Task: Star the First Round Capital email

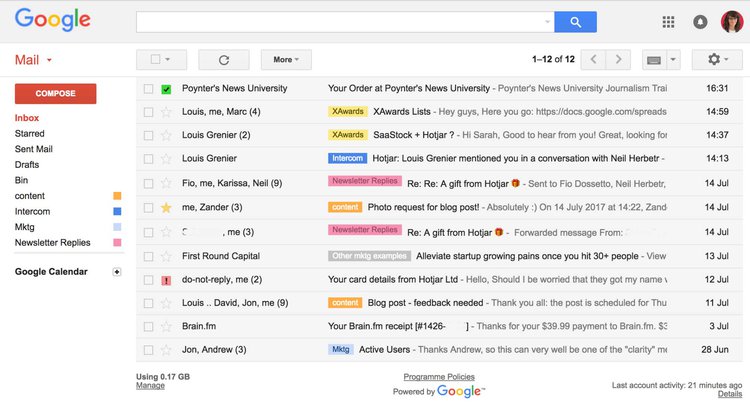Action: tap(166, 256)
